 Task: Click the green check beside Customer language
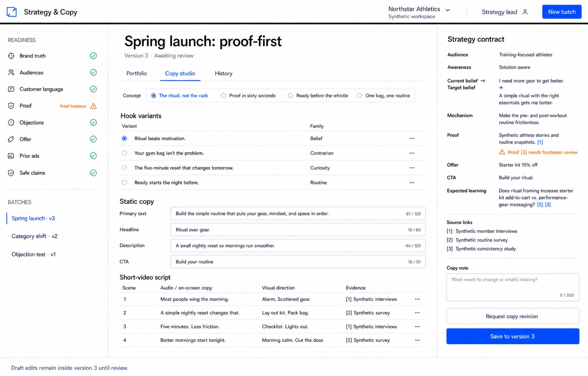[93, 89]
